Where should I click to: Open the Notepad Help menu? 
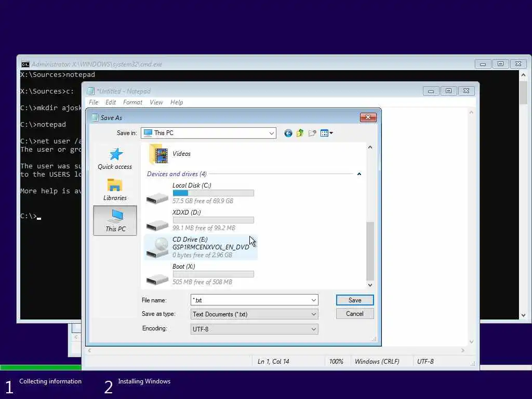pyautogui.click(x=177, y=102)
